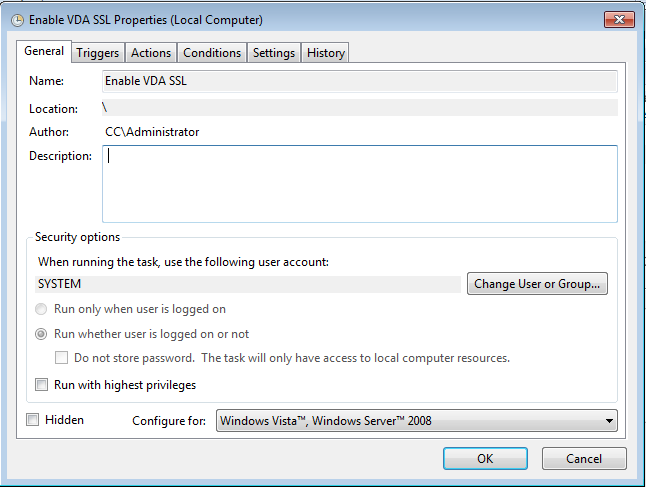Click the Name field showing Enable VDA SSL
The image size is (646, 487).
coord(359,81)
